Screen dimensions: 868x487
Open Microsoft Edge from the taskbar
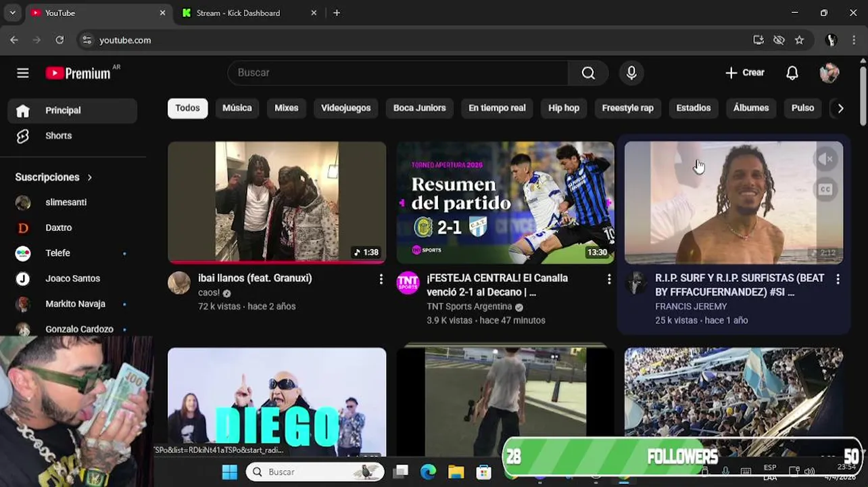pos(429,471)
